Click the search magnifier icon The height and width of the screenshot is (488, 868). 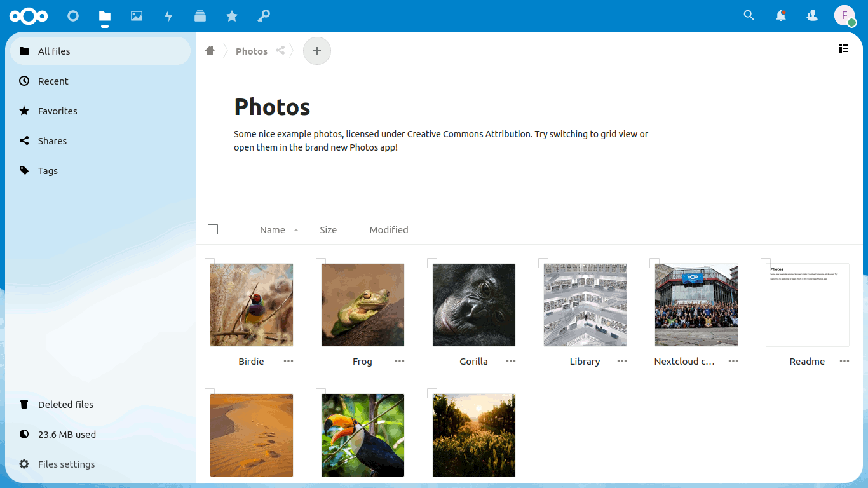coord(749,16)
